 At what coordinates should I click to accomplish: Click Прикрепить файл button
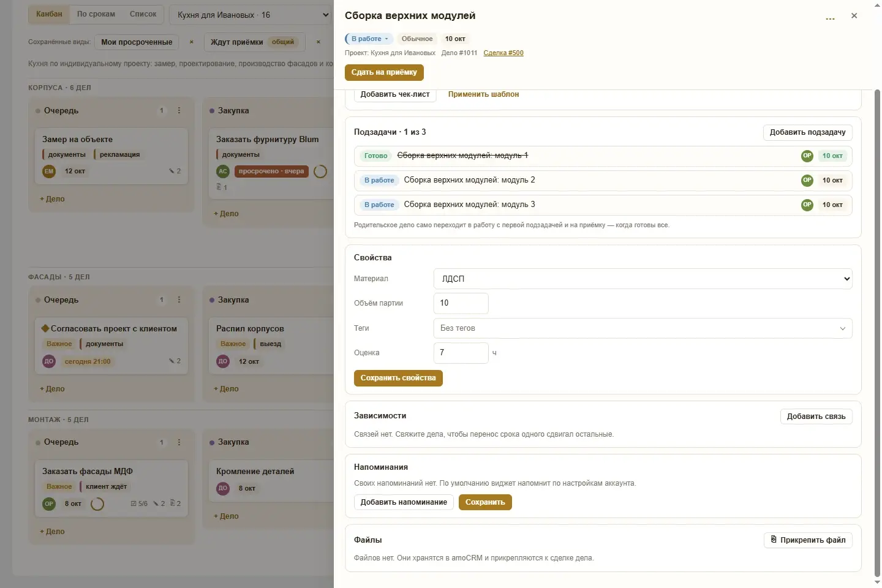click(808, 540)
